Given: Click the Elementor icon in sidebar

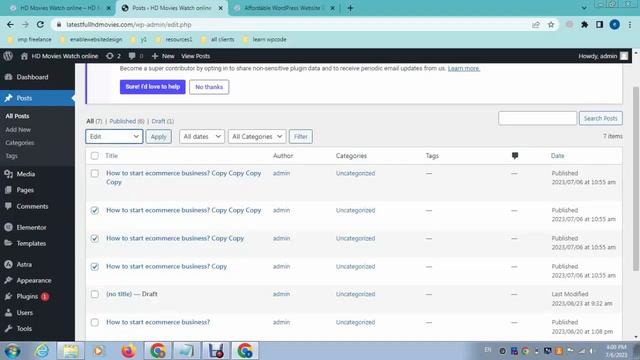Looking at the screenshot, I should [8, 227].
